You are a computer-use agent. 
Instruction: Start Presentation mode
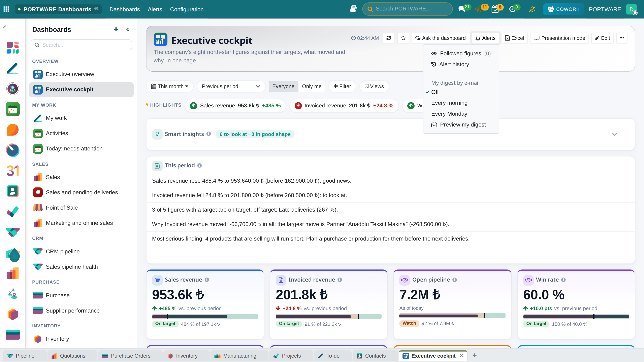559,38
